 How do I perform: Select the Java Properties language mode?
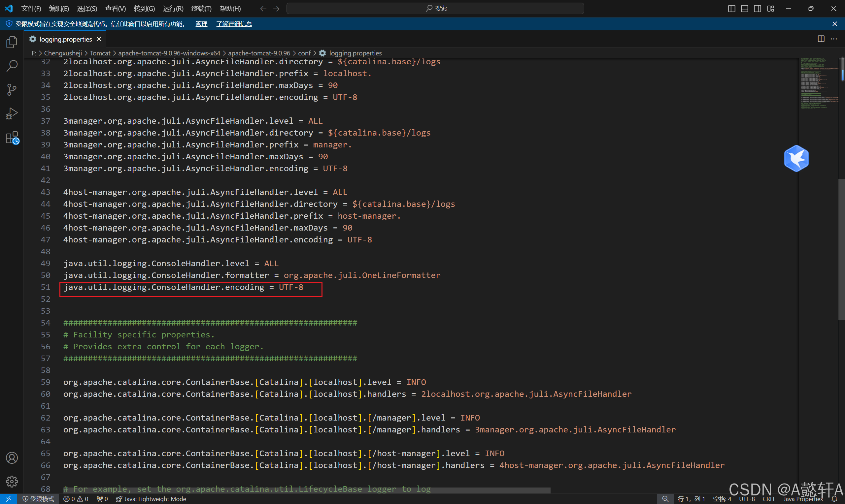(x=802, y=499)
